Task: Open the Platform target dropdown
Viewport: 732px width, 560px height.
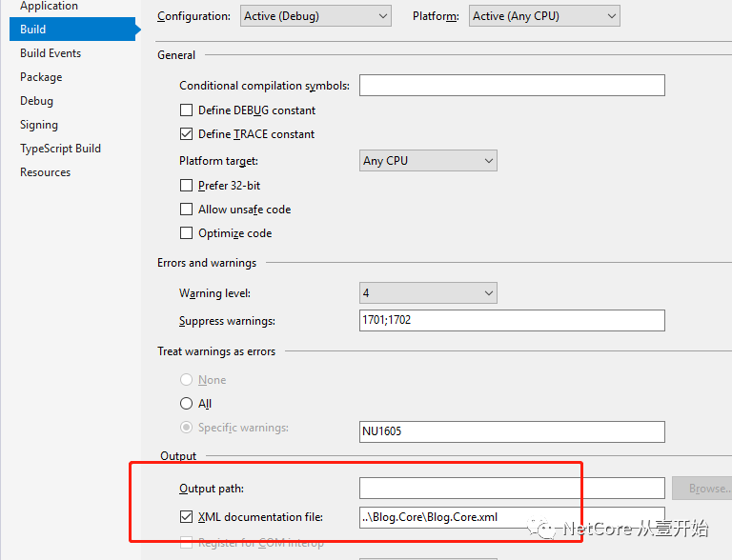Action: tap(428, 161)
